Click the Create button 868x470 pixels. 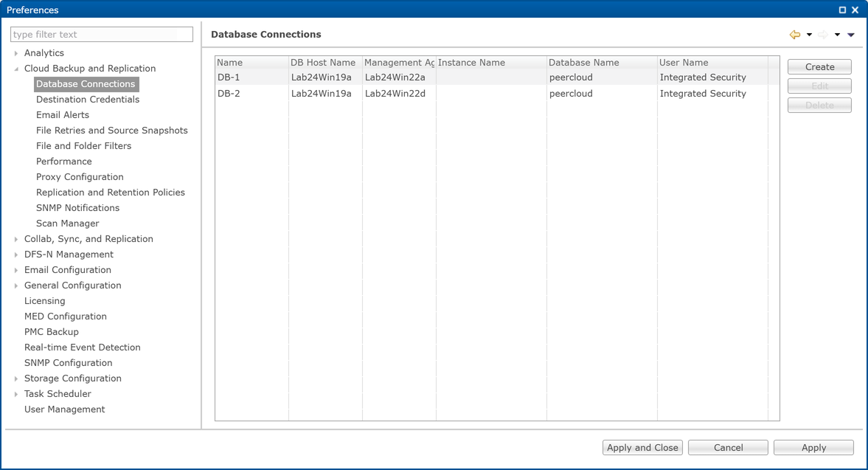pos(819,67)
